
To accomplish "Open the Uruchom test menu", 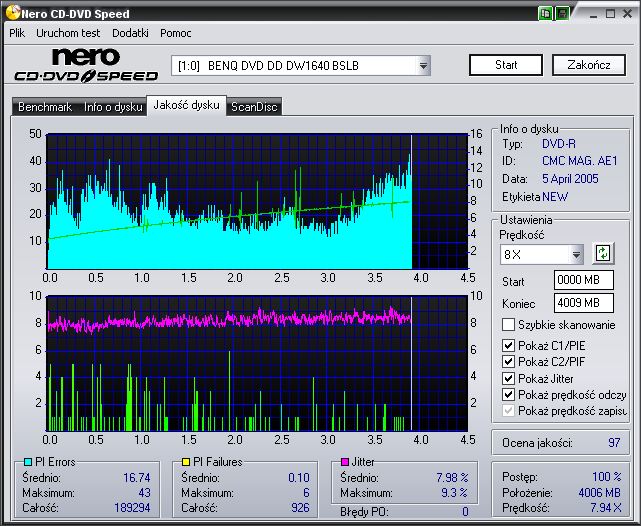I will (x=68, y=33).
